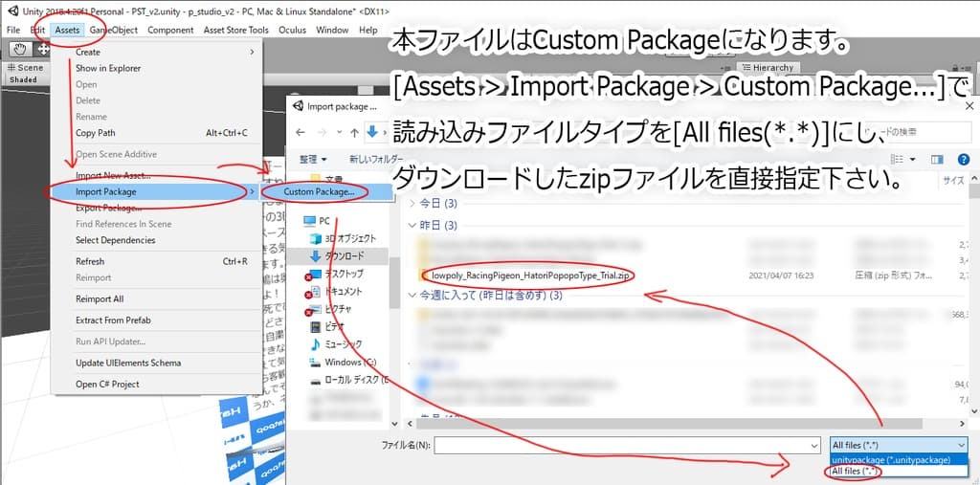Choose Select Dependencies
This screenshot has height=485, width=980.
point(156,240)
